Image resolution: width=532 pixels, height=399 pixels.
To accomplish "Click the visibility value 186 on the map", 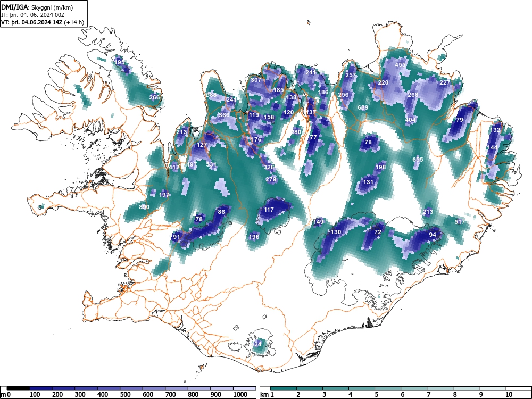I will [x=323, y=92].
